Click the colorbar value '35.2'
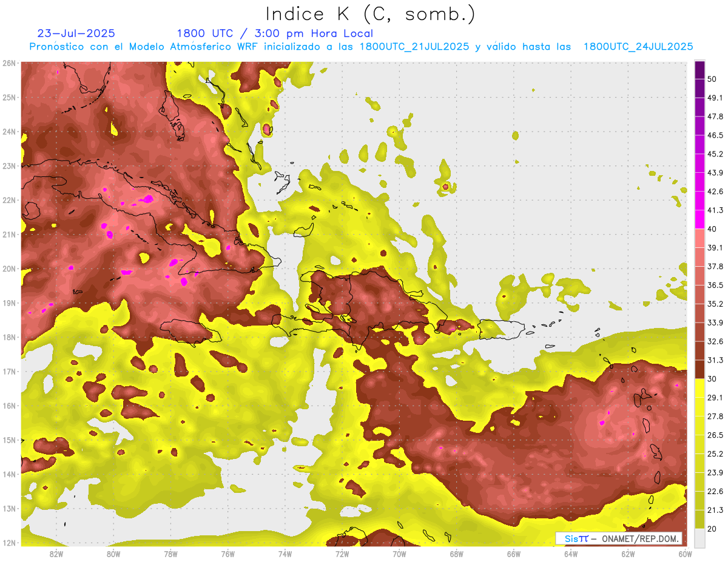This screenshot has height=562, width=728. point(715,304)
